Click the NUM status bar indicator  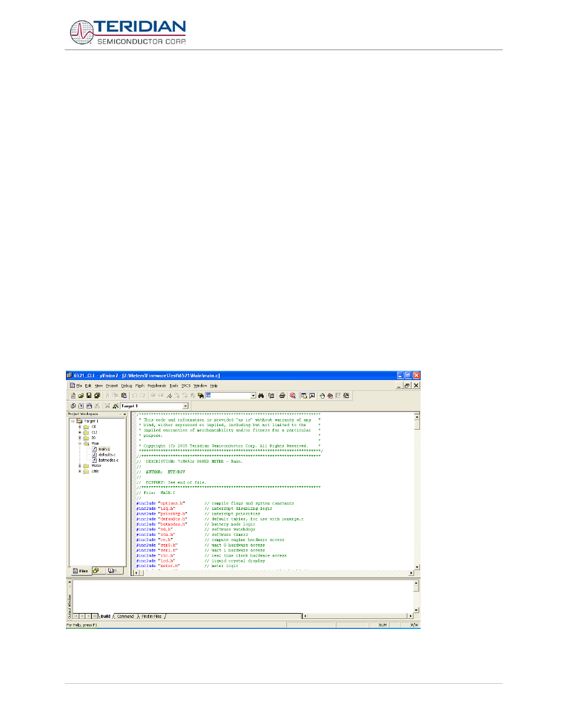[383, 625]
